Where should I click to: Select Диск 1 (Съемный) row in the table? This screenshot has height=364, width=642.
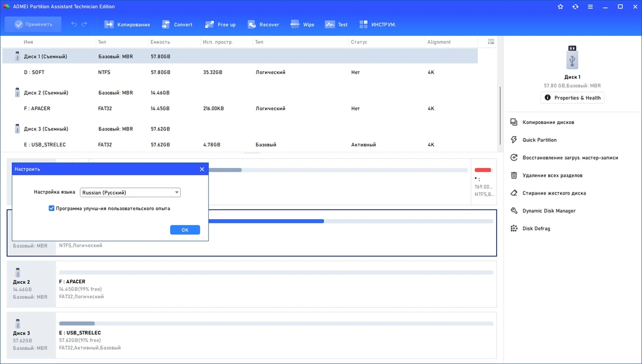(x=240, y=56)
